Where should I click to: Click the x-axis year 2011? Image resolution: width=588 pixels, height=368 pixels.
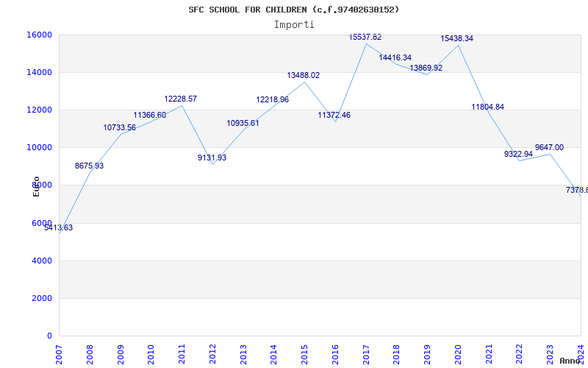pos(182,355)
